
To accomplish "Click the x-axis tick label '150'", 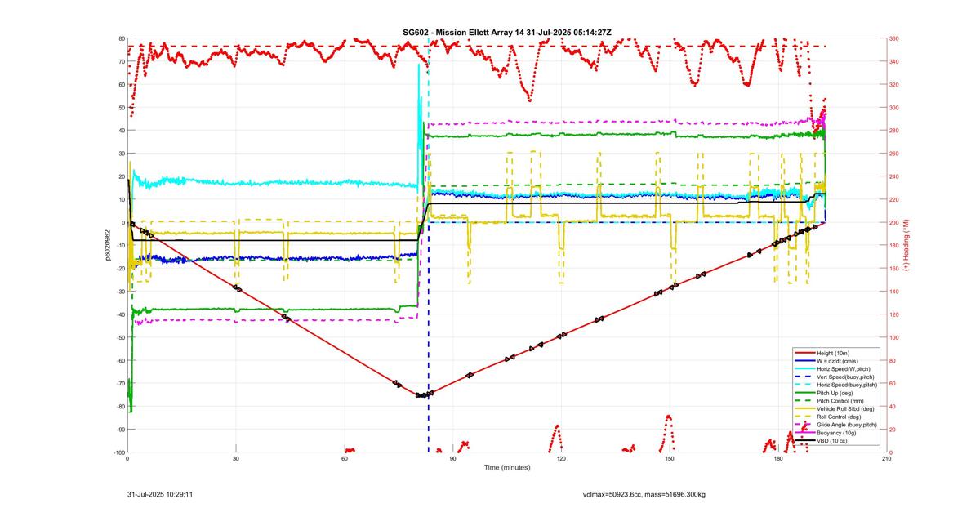I will tap(670, 460).
